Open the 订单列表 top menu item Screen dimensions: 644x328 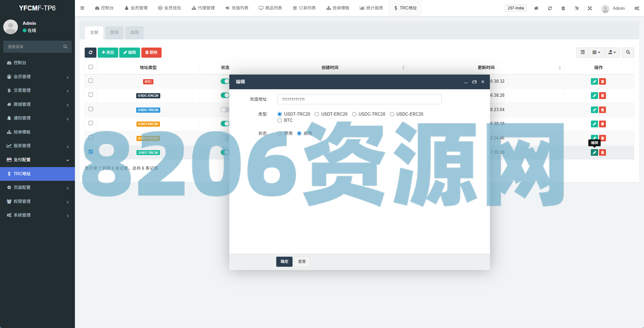click(x=304, y=8)
